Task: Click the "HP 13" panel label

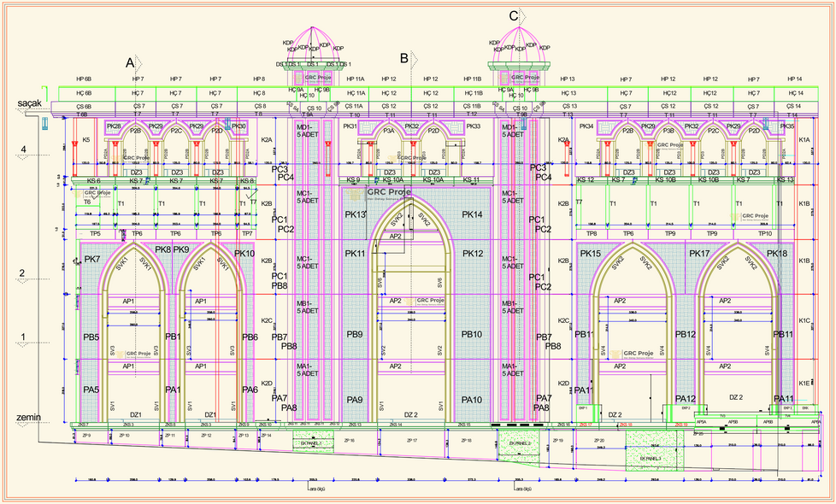Action: (x=568, y=79)
